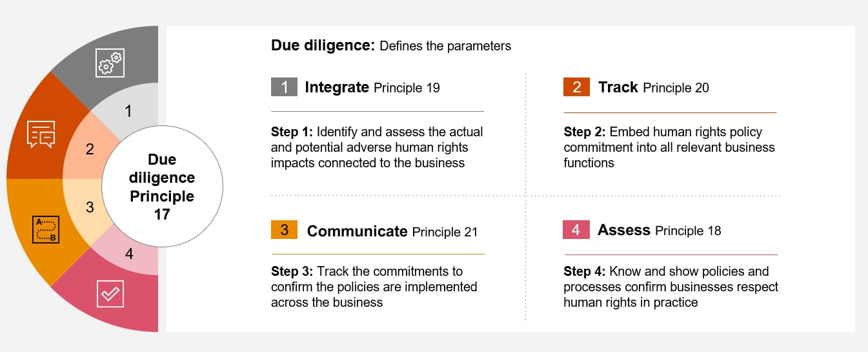Screen dimensions: 868x352
Task: Click the orange number 3 badge
Action: pyautogui.click(x=284, y=230)
